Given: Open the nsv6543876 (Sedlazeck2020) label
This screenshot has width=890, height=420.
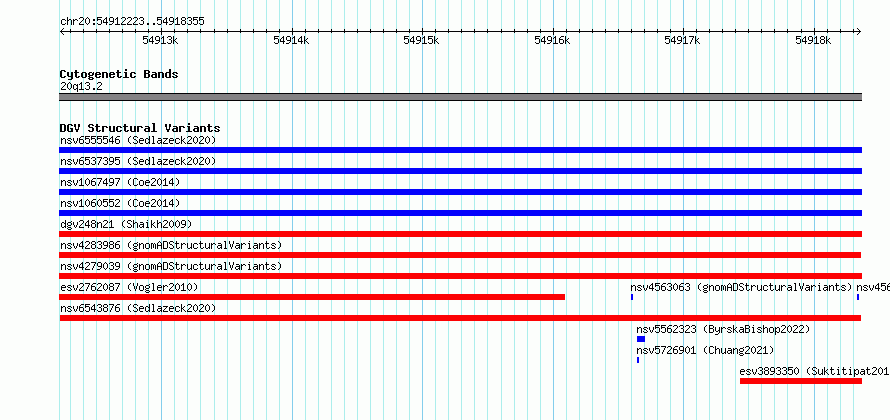Looking at the screenshot, I should (x=138, y=308).
